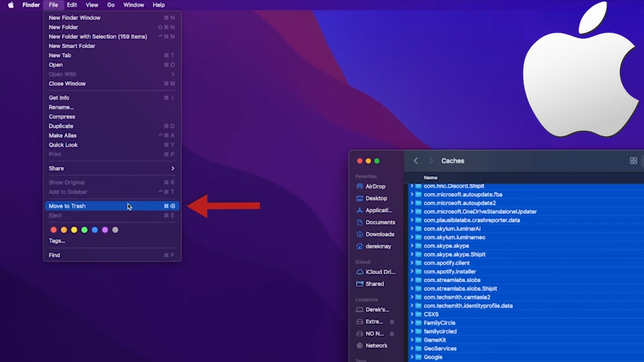Select com.spotify.installer row
The image size is (644, 362).
(526, 271)
